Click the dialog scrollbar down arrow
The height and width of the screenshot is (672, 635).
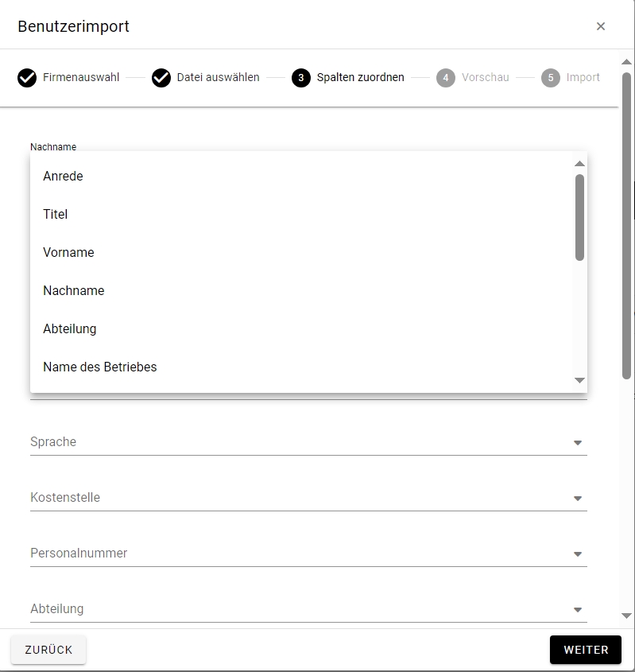626,616
